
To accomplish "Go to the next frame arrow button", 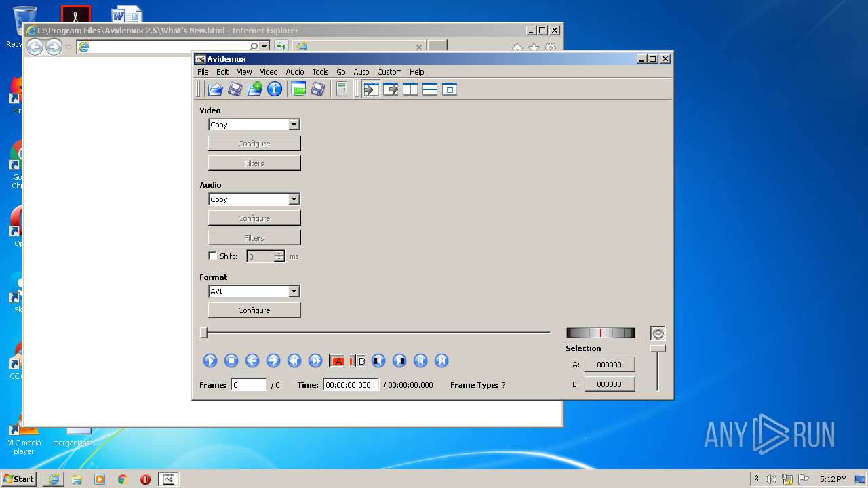I will click(273, 361).
